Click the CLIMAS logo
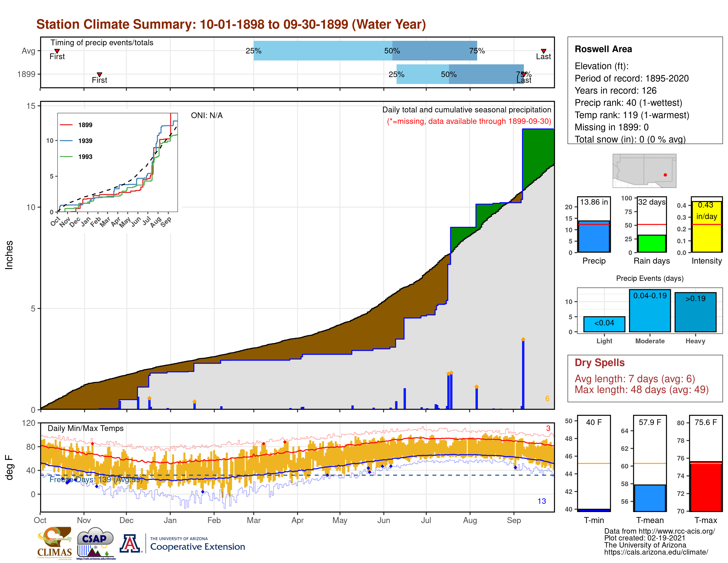Image resolution: width=728 pixels, height=563 pixels. [55, 543]
